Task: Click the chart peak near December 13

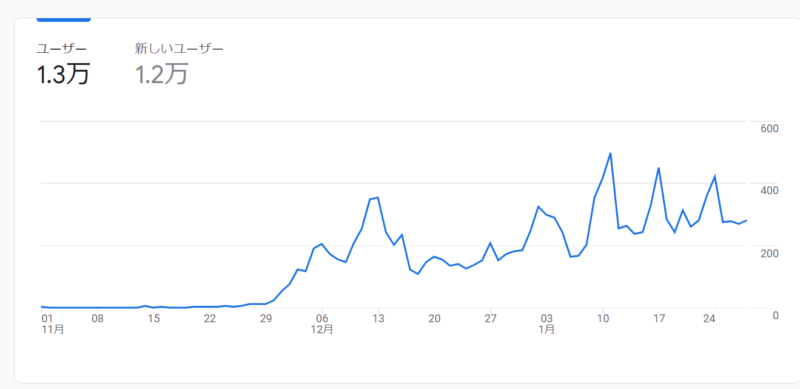Action: 377,197
